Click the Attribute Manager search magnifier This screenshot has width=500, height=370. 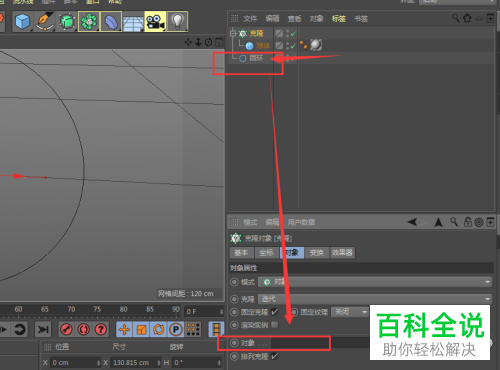[x=454, y=222]
